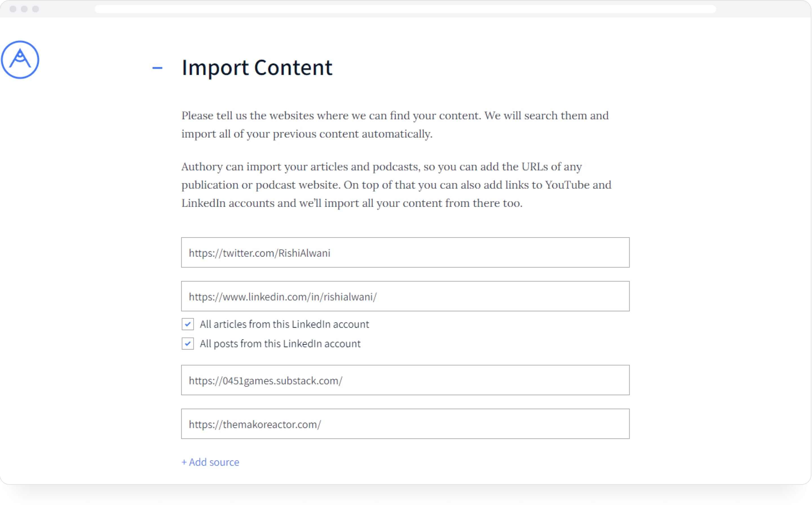Click the 'All articles from this LinkedIn account' label
This screenshot has height=513, width=812.
point(284,324)
